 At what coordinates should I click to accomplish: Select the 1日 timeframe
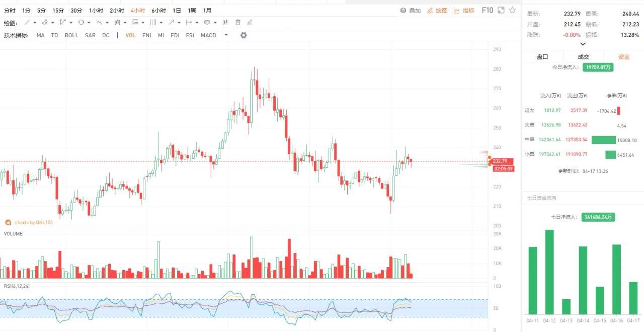pyautogui.click(x=177, y=11)
